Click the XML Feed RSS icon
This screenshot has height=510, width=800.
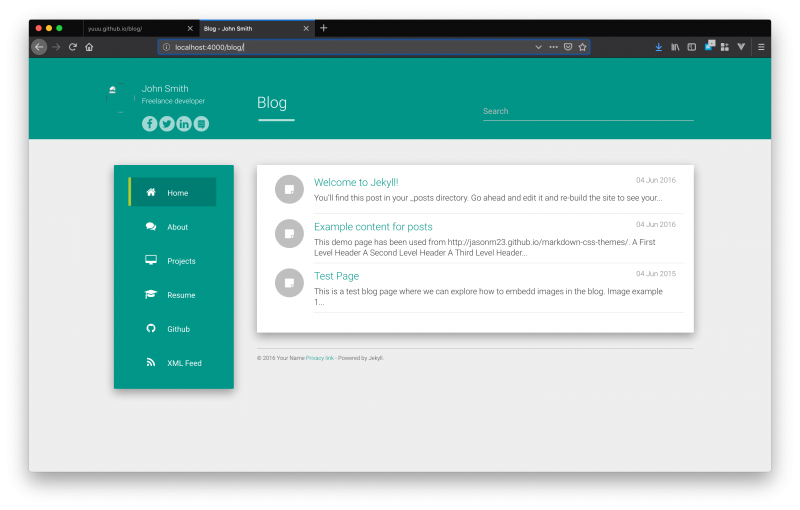151,363
